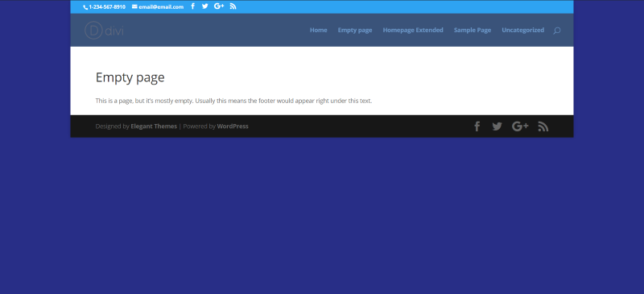Click the footer RSS icon
This screenshot has height=294, width=644.
coord(543,126)
